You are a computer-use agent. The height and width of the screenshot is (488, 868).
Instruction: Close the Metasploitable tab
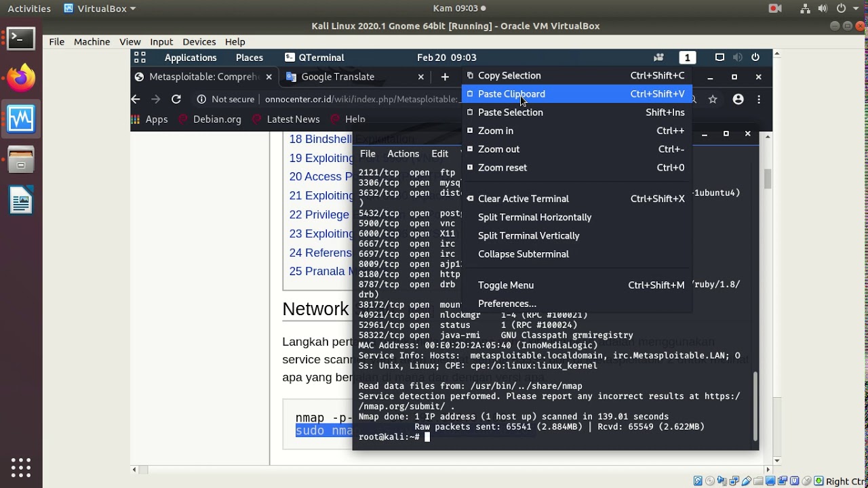[x=269, y=77]
